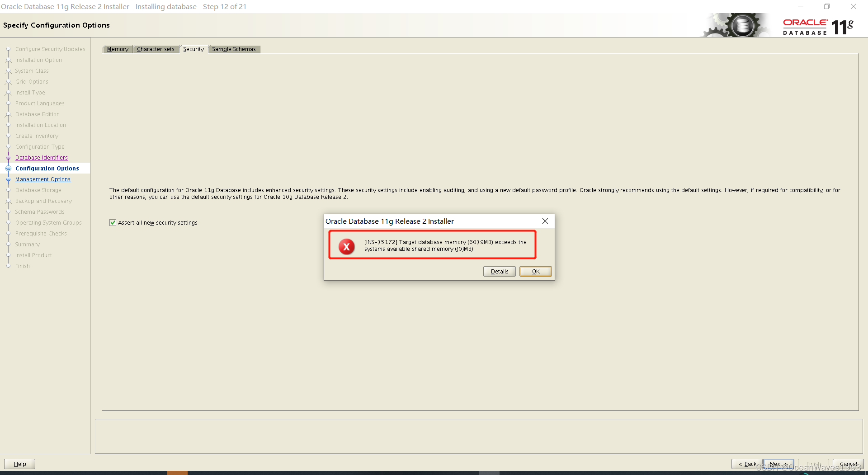Click System Class step text
Viewport: 868px width, 475px height.
[32, 71]
